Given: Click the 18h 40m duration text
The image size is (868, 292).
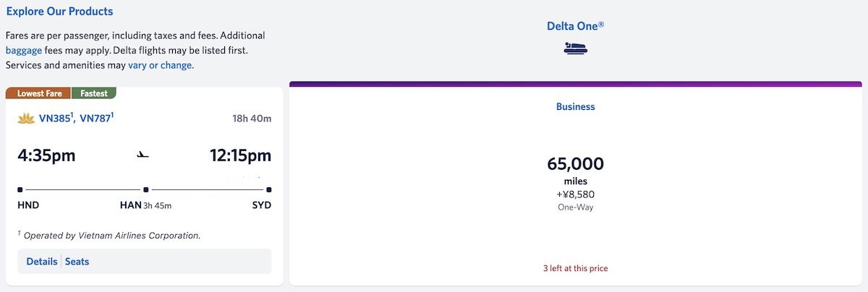Looking at the screenshot, I should click(x=252, y=118).
